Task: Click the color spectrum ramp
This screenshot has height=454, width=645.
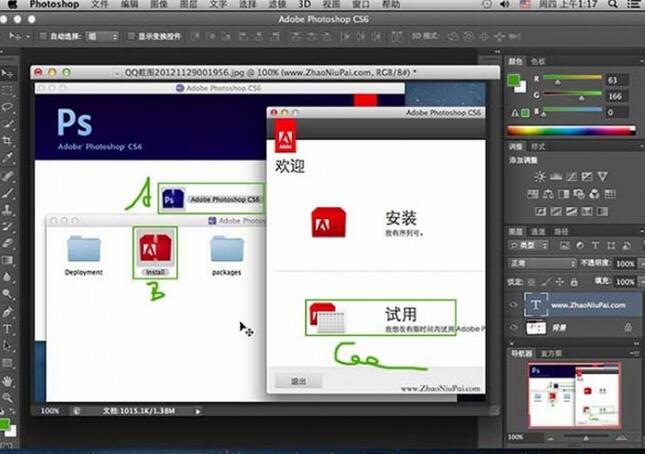Action: point(571,131)
